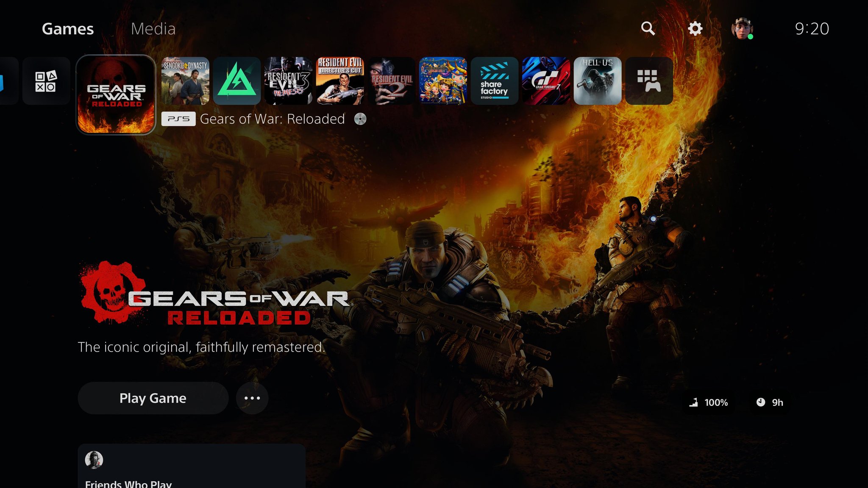Open the Settings gear icon
The image size is (868, 488).
tap(695, 29)
